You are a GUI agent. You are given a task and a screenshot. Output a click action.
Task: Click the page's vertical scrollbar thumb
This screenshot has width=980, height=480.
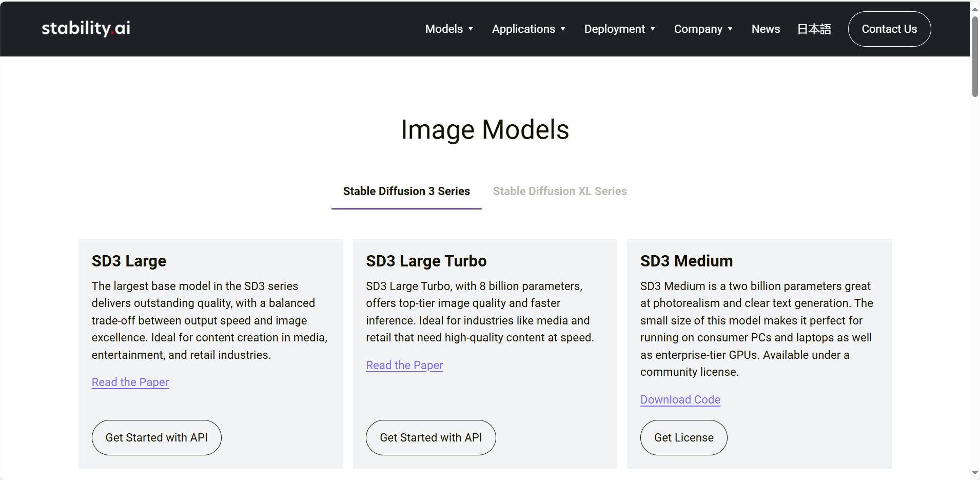pos(975,56)
